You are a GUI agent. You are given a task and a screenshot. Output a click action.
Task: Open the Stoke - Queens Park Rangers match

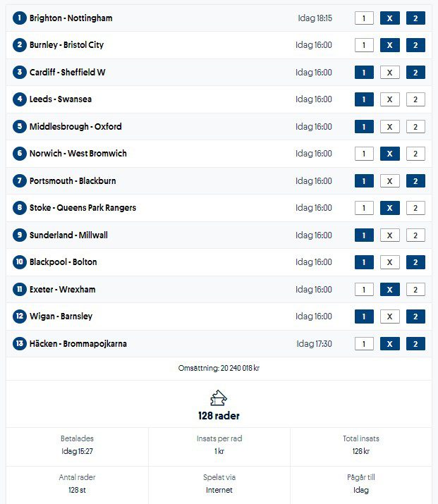click(x=83, y=208)
